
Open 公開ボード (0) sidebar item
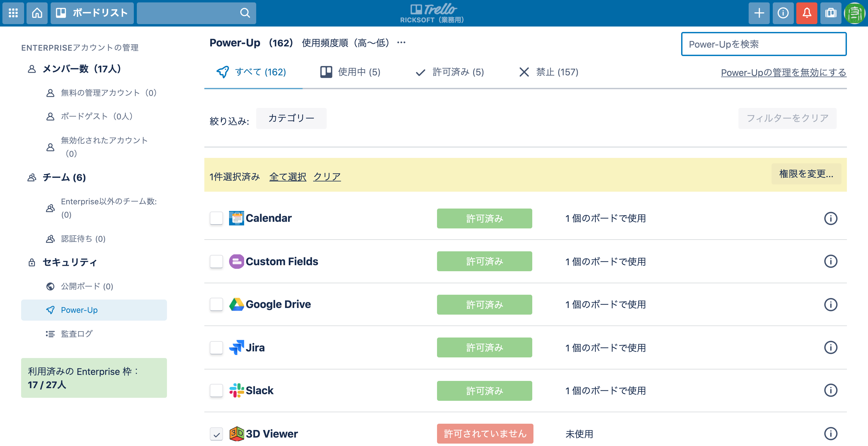coord(80,287)
